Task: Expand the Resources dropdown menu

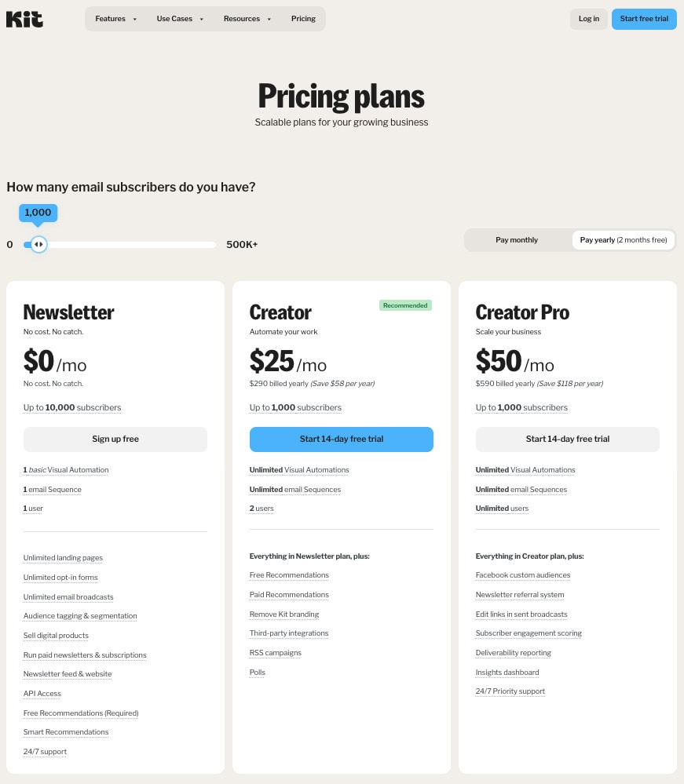Action: pos(247,19)
